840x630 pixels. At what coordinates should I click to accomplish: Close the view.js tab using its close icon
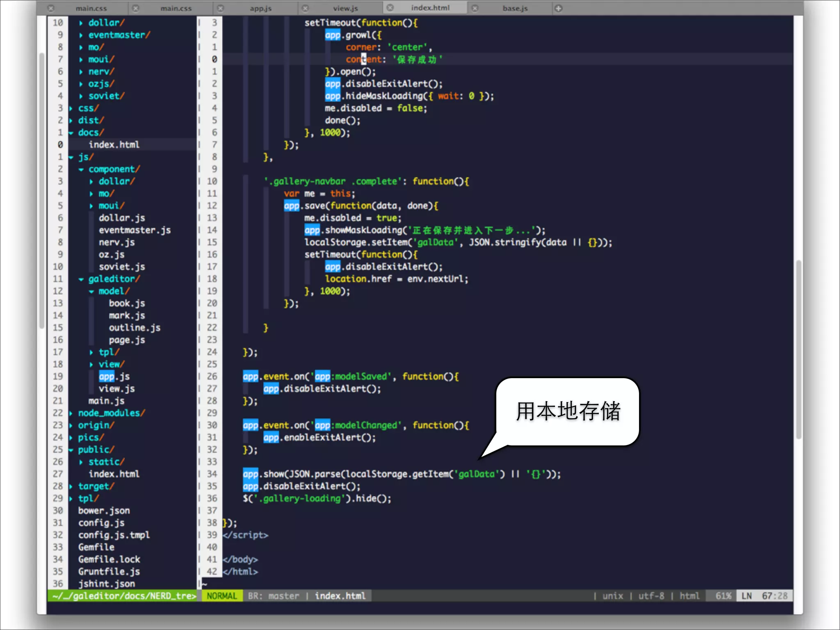pyautogui.click(x=305, y=8)
